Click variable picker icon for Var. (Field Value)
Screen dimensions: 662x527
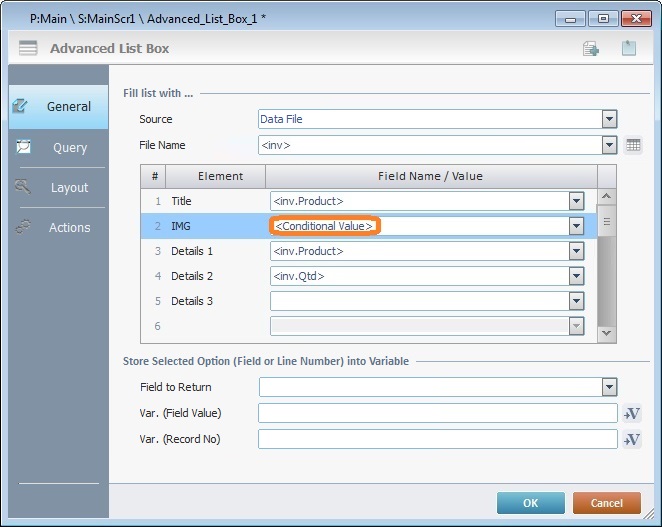tap(631, 414)
